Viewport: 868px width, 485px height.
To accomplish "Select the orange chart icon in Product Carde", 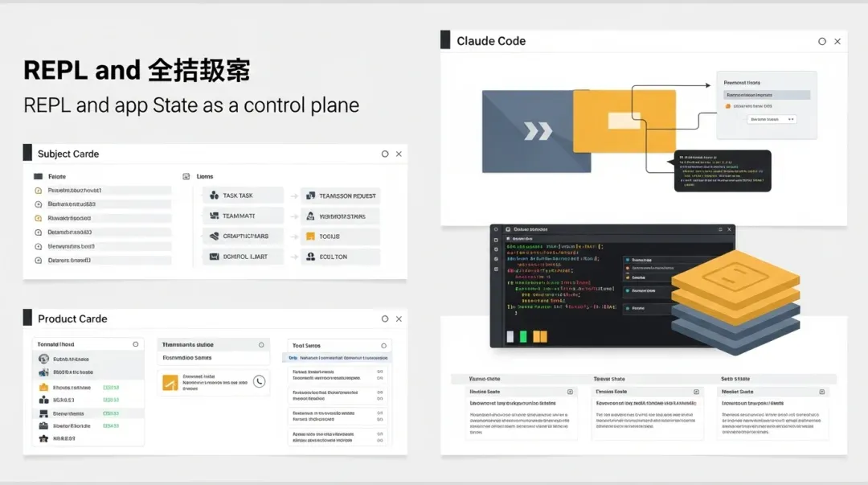I will coord(170,384).
